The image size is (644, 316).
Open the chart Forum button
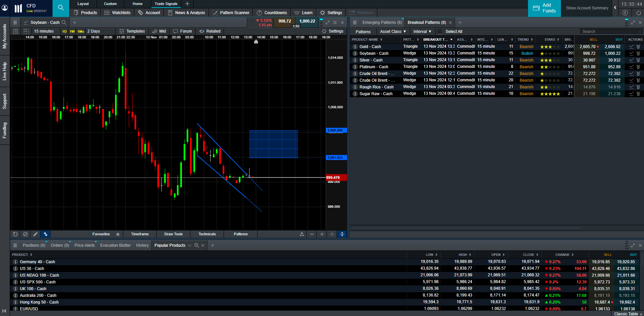(182, 31)
